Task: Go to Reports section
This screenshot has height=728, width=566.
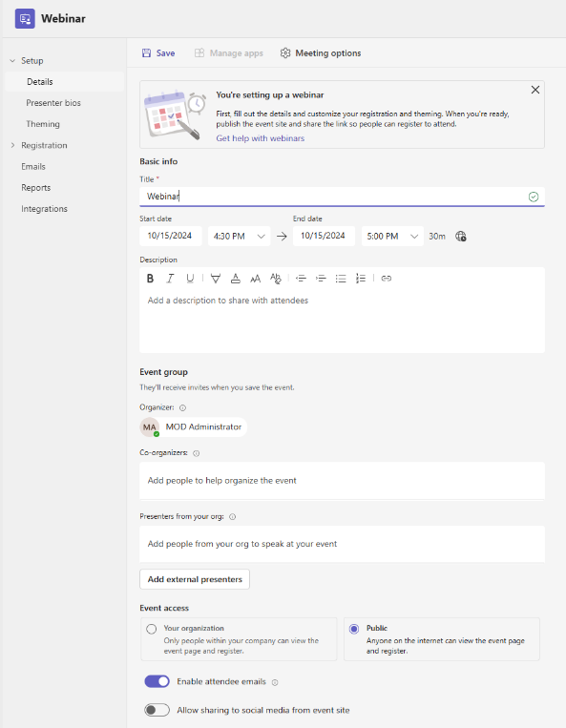Action: (x=35, y=188)
